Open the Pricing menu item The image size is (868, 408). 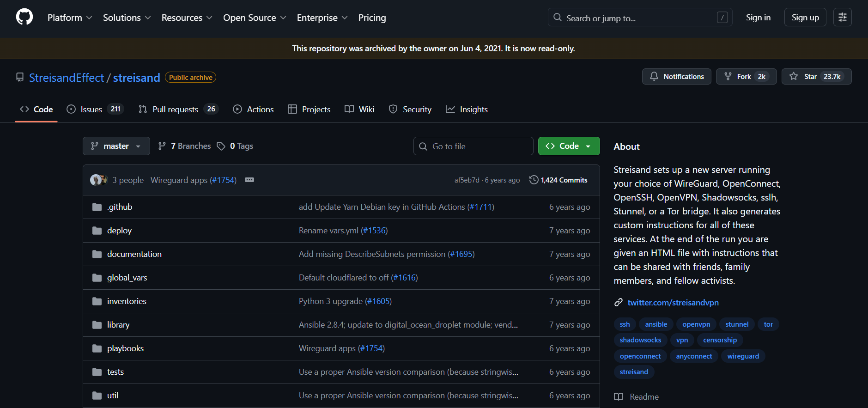tap(372, 18)
